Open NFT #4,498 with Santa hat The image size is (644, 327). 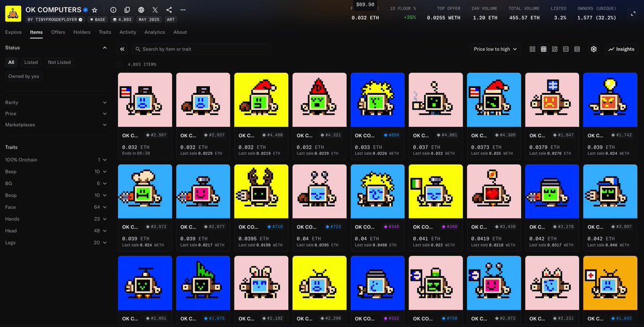pyautogui.click(x=261, y=100)
